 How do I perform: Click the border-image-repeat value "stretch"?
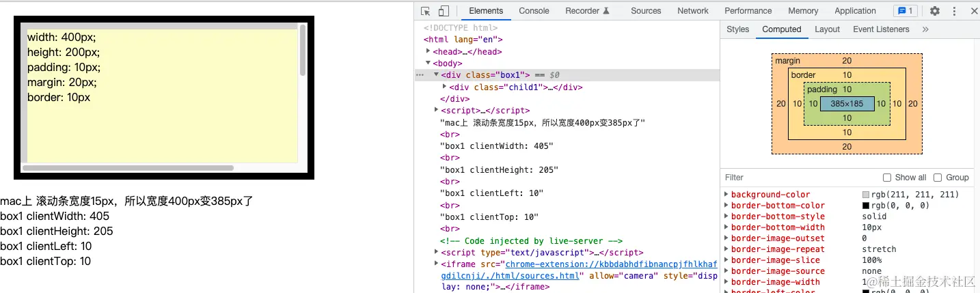point(879,249)
